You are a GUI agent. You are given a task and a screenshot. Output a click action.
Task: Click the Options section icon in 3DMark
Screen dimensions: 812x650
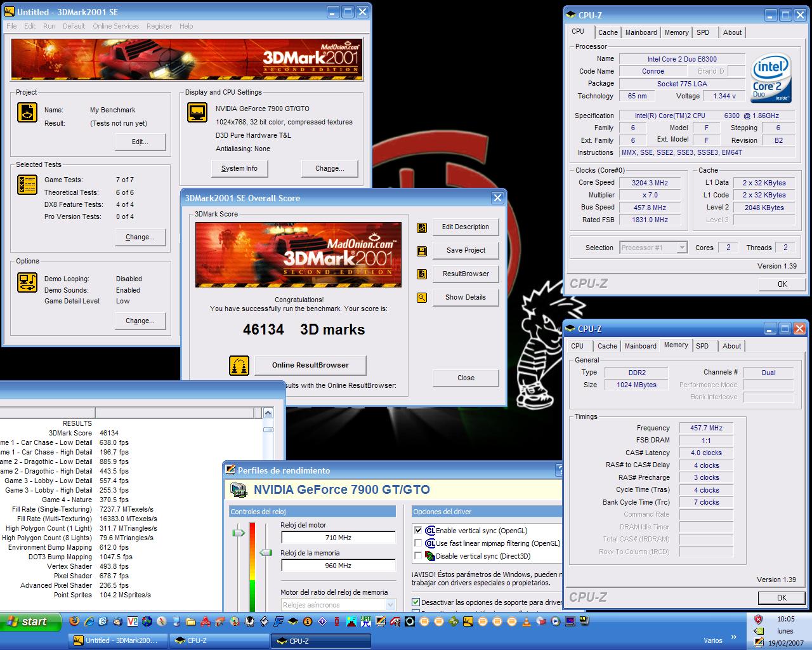tap(27, 282)
